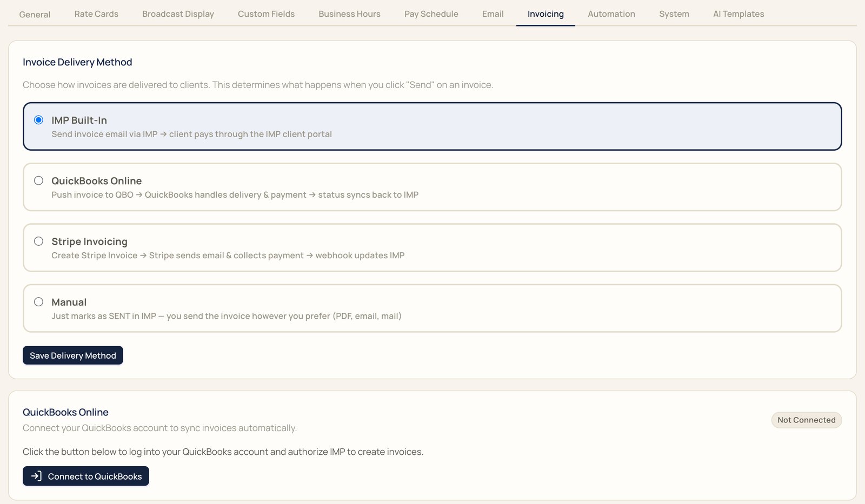
Task: Select the IMP Built-In radio button
Action: (x=38, y=120)
